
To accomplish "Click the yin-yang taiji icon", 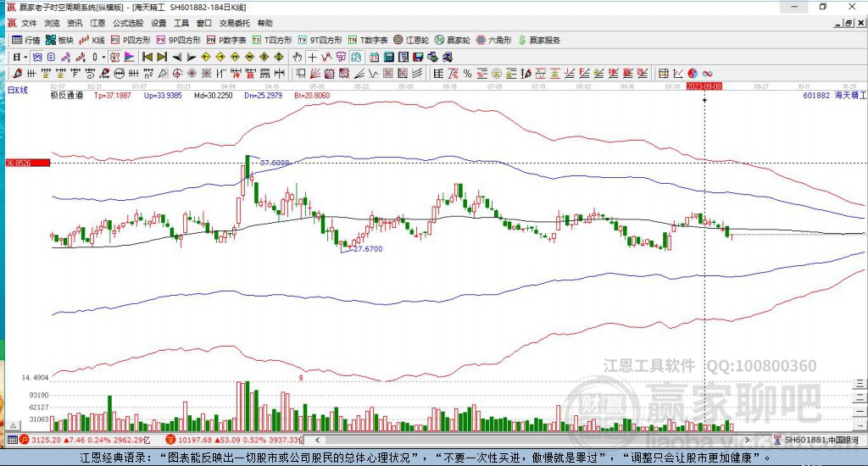I will point(693,73).
